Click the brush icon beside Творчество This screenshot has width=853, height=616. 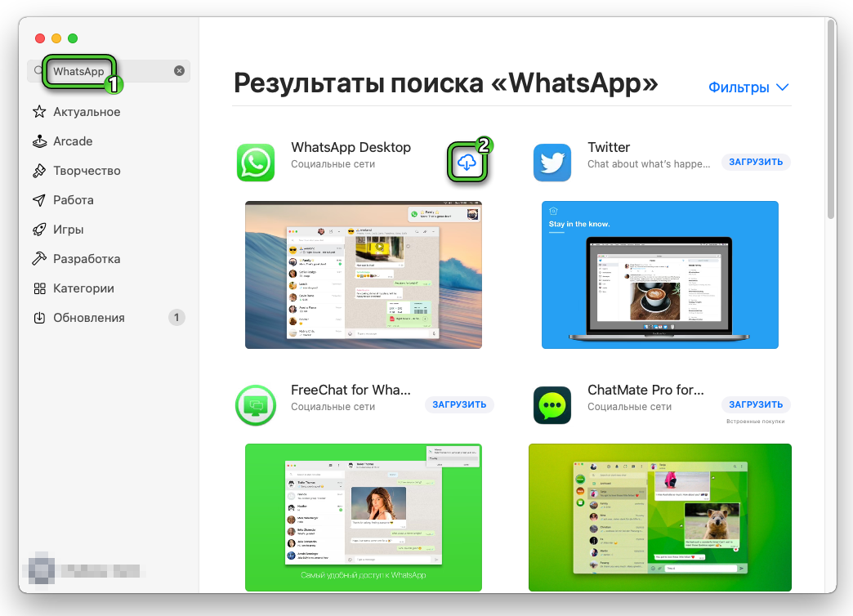pos(39,170)
